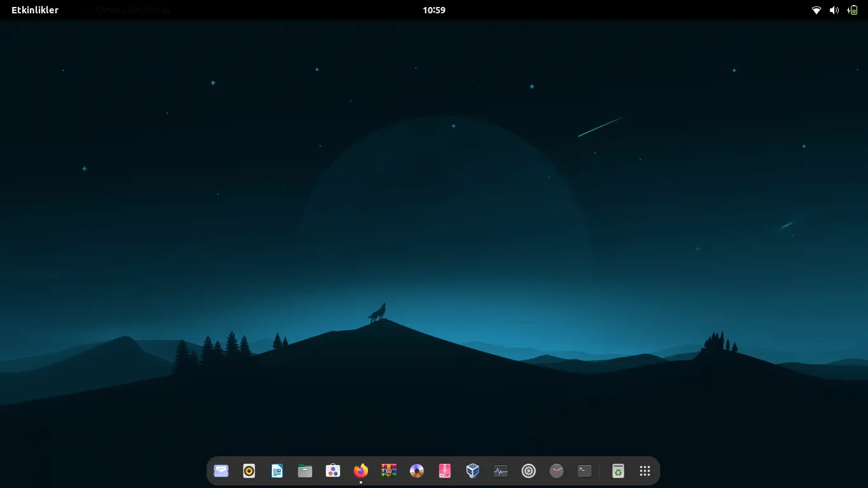Launch Terminal from the dock
Viewport: 868px width, 488px height.
585,471
